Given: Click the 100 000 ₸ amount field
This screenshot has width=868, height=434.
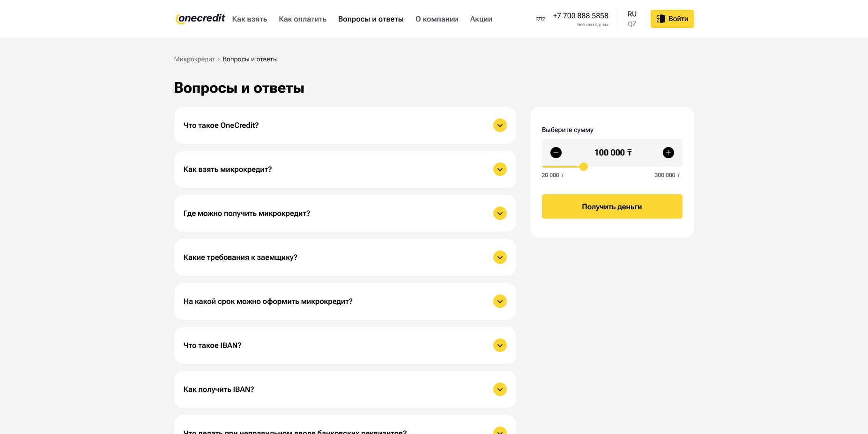Looking at the screenshot, I should point(613,153).
